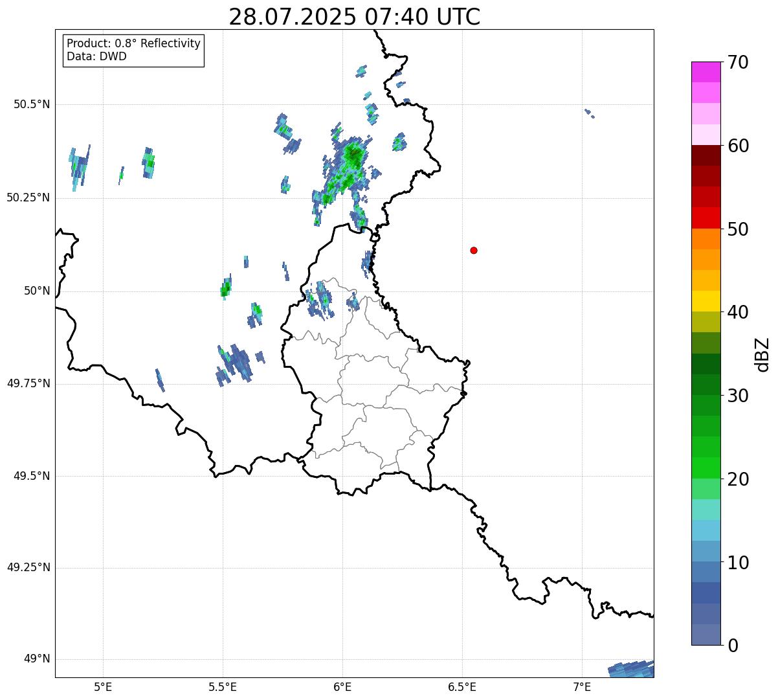
Task: Click the 6°E longitude label
Action: click(342, 686)
